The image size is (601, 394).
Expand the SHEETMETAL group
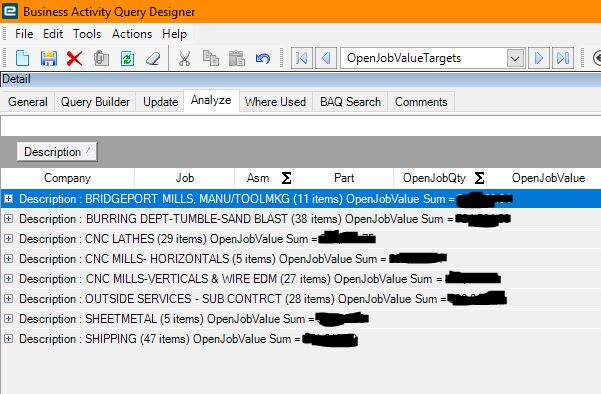point(8,318)
